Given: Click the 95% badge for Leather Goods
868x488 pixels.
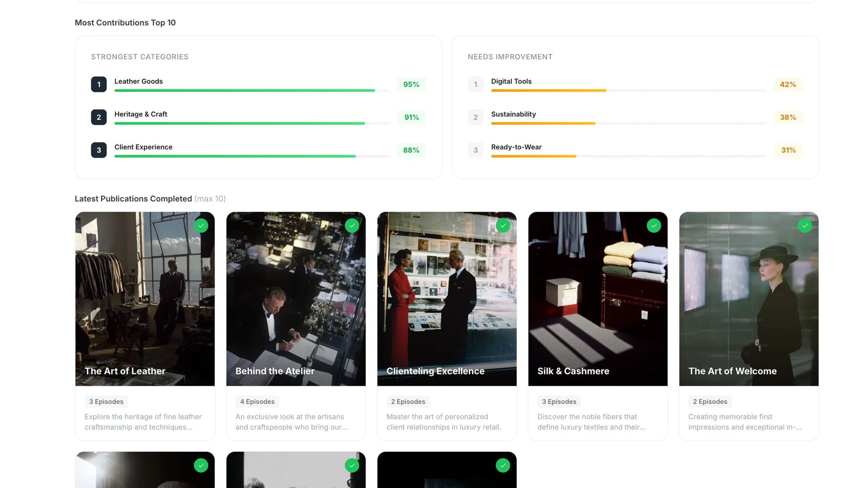Looking at the screenshot, I should (411, 85).
